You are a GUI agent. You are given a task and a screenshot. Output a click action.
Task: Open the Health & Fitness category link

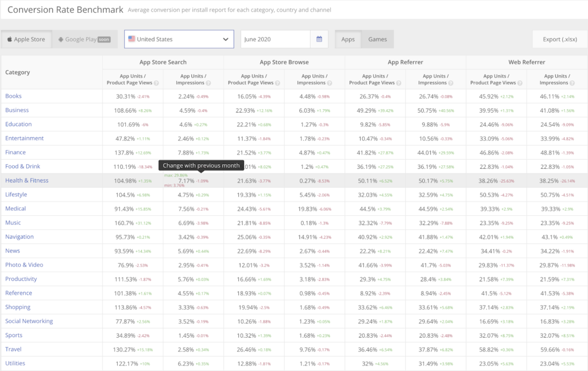pyautogui.click(x=26, y=180)
